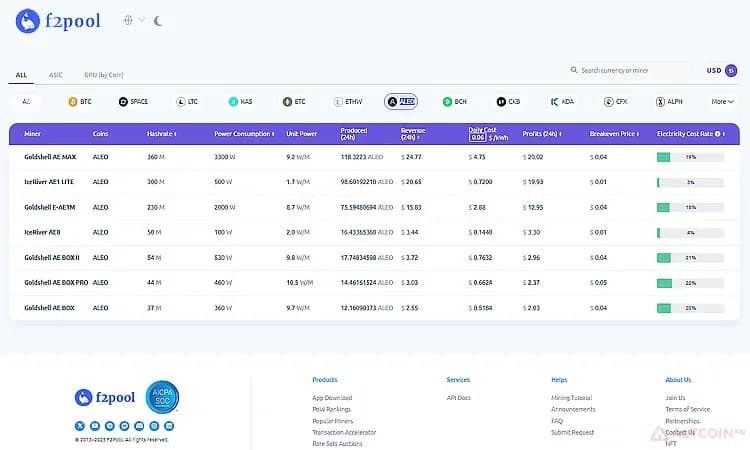
Task: Open the IceRiver AE0 miner row
Action: (x=374, y=232)
